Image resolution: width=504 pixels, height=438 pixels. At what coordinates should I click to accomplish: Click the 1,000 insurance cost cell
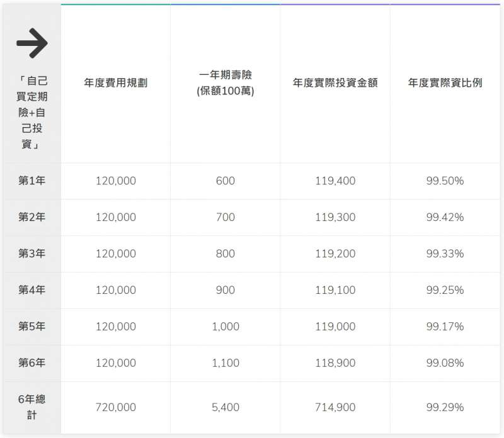[x=226, y=327]
